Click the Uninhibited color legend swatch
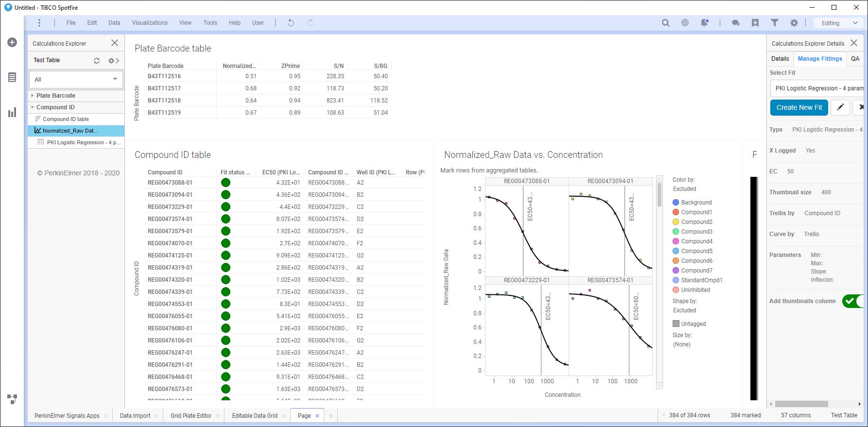This screenshot has height=427, width=868. coord(676,290)
